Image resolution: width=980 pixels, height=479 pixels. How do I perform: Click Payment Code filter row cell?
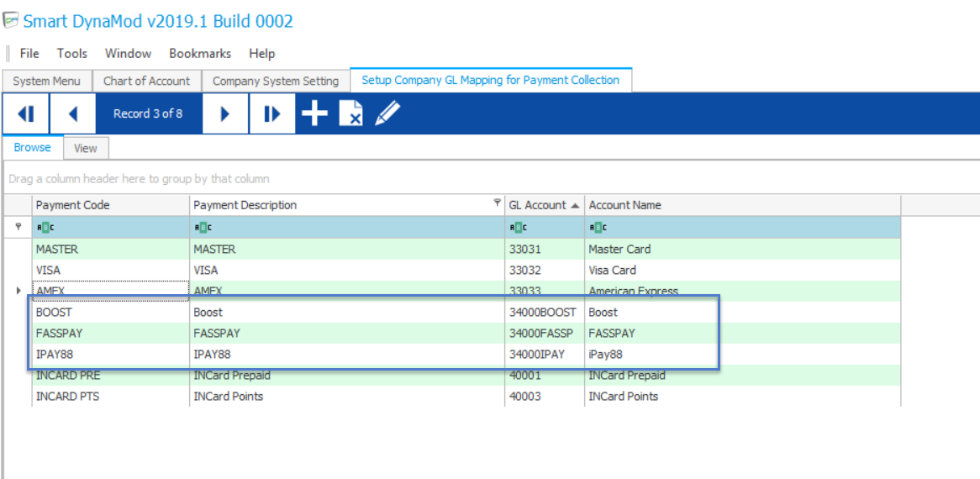[111, 228]
